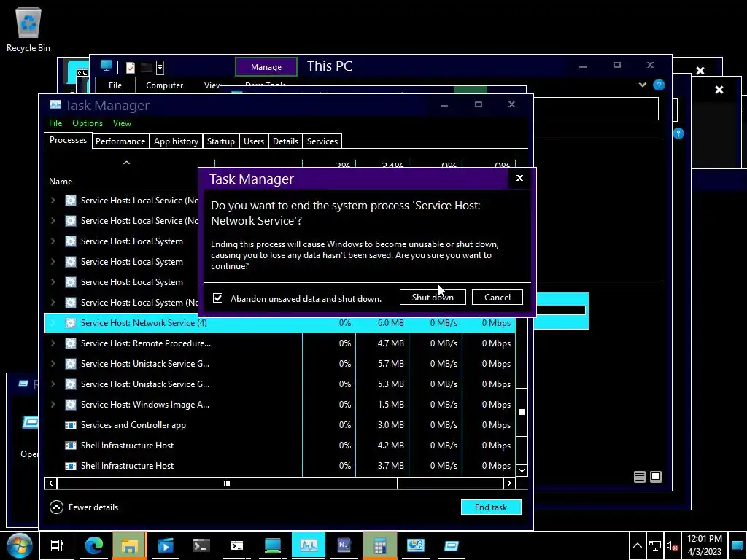747x560 pixels.
Task: Click the clock showing 12:01 PM
Action: coord(704,545)
